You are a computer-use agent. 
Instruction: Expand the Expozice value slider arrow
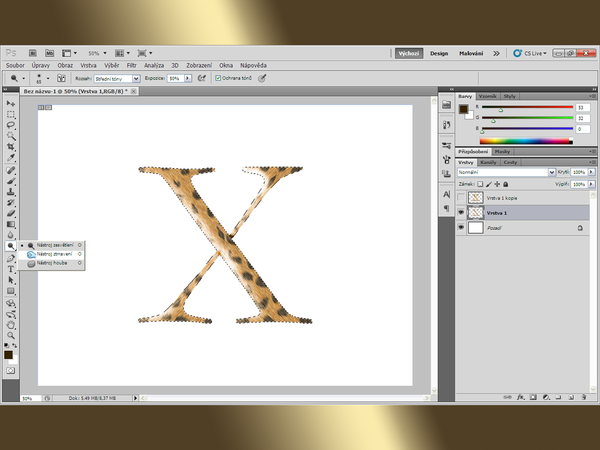(x=187, y=77)
